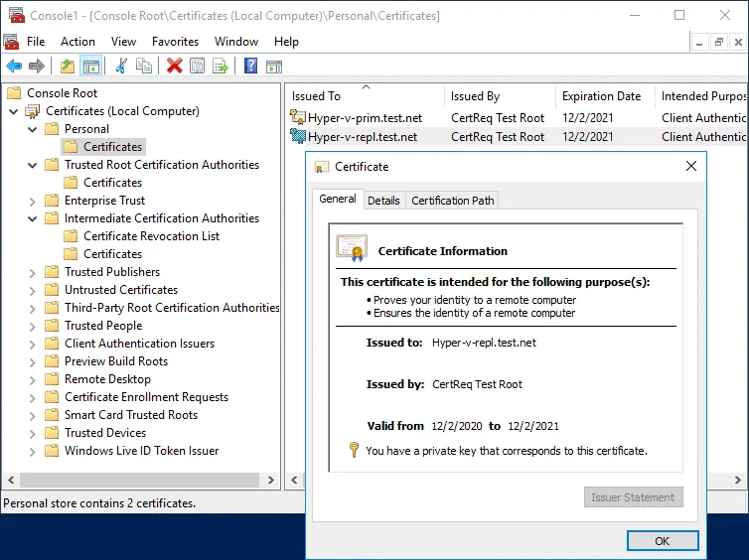Click OK in the Certificate dialog
The height and width of the screenshot is (560, 749).
pos(662,541)
